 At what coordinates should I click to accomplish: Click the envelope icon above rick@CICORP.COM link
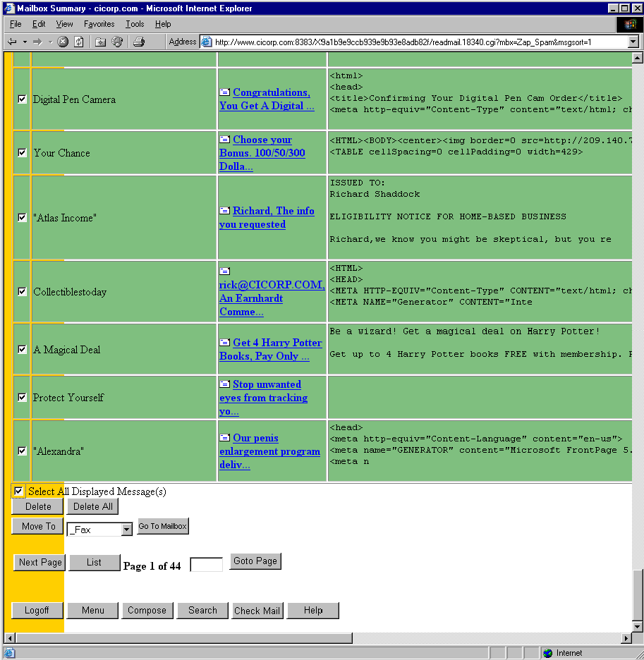pyautogui.click(x=225, y=271)
